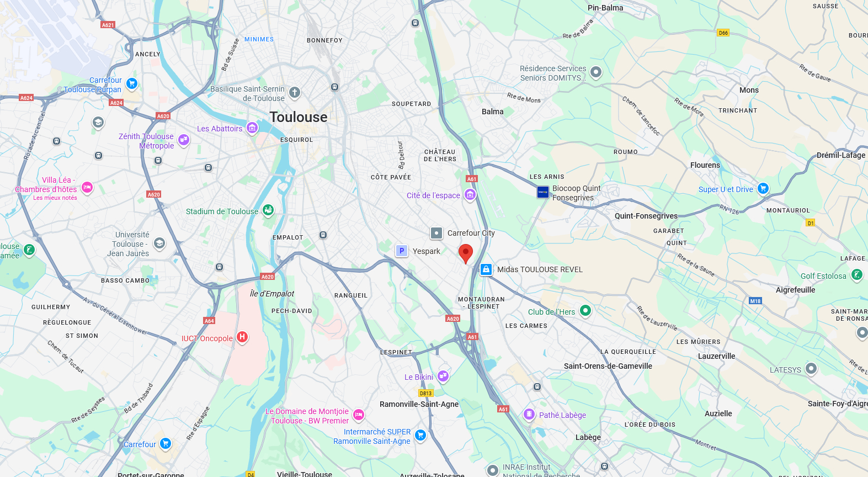Open the Yespark parking icon

[x=402, y=251]
